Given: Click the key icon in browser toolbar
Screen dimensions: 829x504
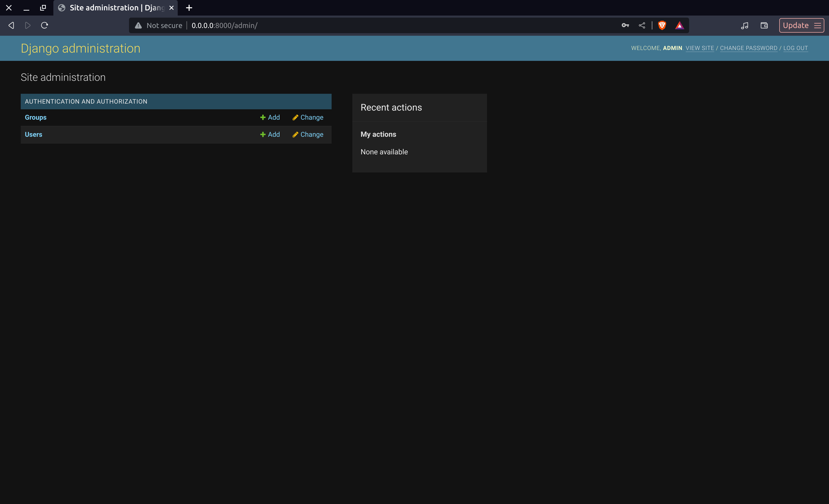Looking at the screenshot, I should click(625, 25).
